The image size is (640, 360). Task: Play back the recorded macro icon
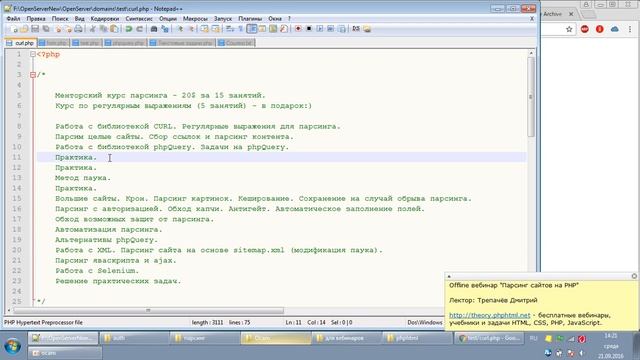[x=320, y=29]
